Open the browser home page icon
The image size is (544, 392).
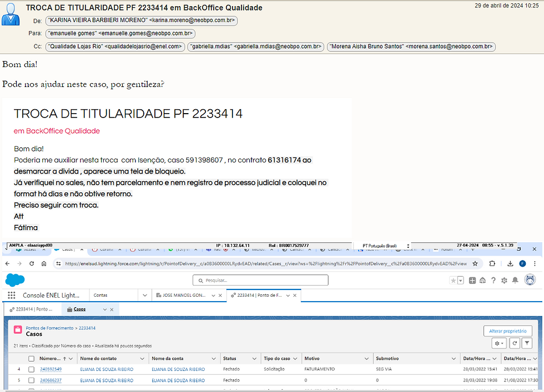click(x=44, y=264)
